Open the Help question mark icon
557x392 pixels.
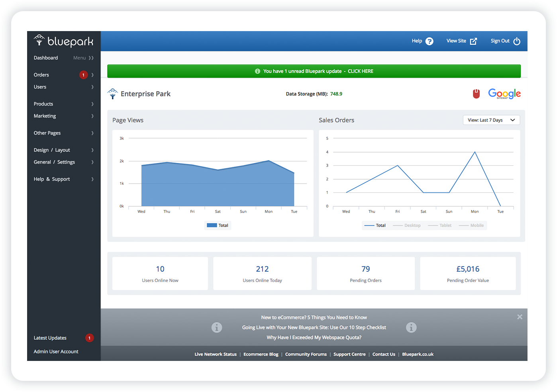click(429, 41)
